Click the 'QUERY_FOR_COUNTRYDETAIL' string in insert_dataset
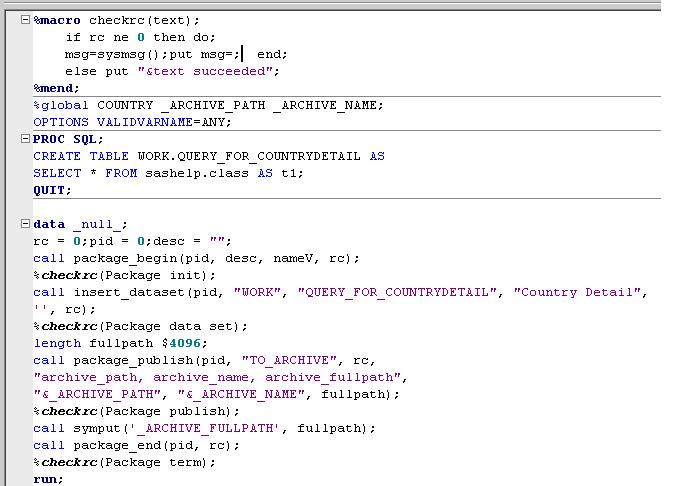This screenshot has height=486, width=674. [x=397, y=293]
